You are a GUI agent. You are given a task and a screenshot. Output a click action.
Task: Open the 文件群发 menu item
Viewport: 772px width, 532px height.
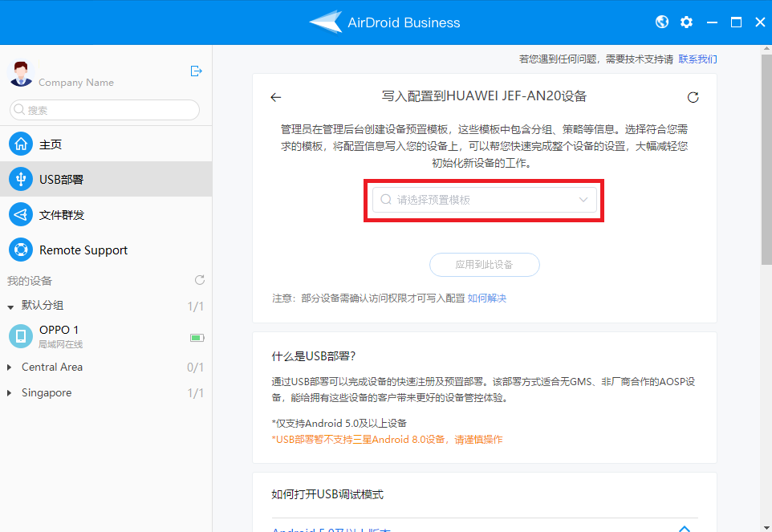[106, 214]
